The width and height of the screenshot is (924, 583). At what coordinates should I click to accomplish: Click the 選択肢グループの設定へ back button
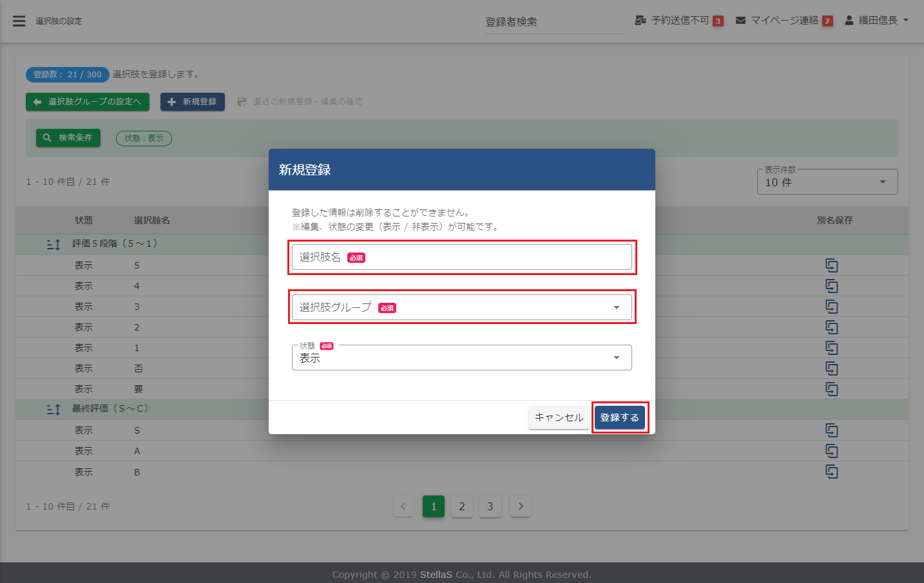coord(88,102)
